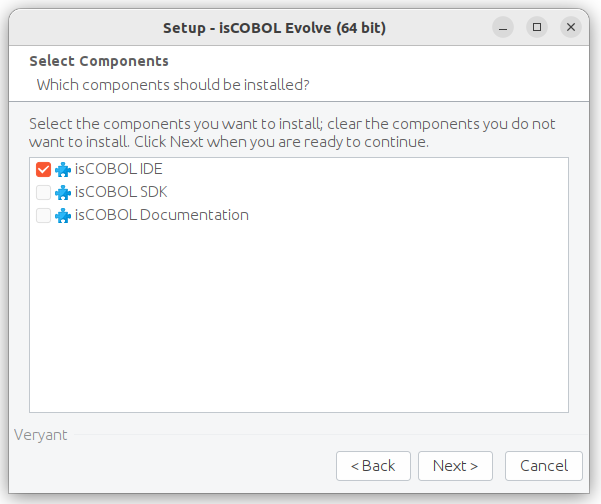Select the isCOBOL SDK text label
The height and width of the screenshot is (504, 601).
pyautogui.click(x=121, y=192)
